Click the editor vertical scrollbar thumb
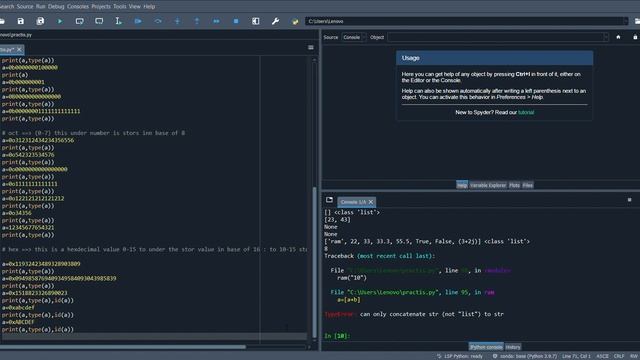Screen dimensions: 640x360 click(x=314, y=262)
